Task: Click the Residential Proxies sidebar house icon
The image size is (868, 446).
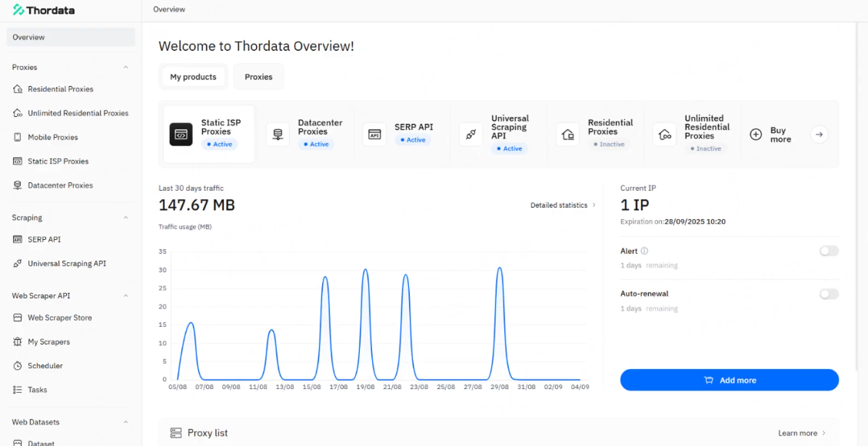Action: [x=18, y=89]
